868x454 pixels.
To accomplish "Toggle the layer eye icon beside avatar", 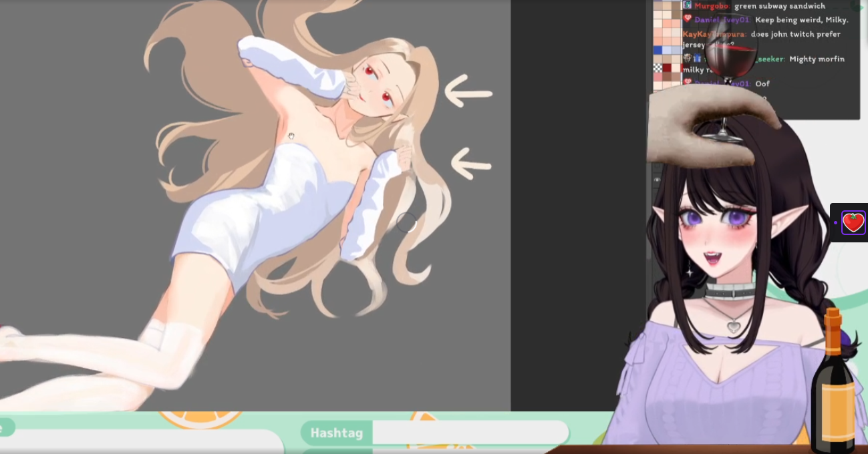I will coord(657,180).
